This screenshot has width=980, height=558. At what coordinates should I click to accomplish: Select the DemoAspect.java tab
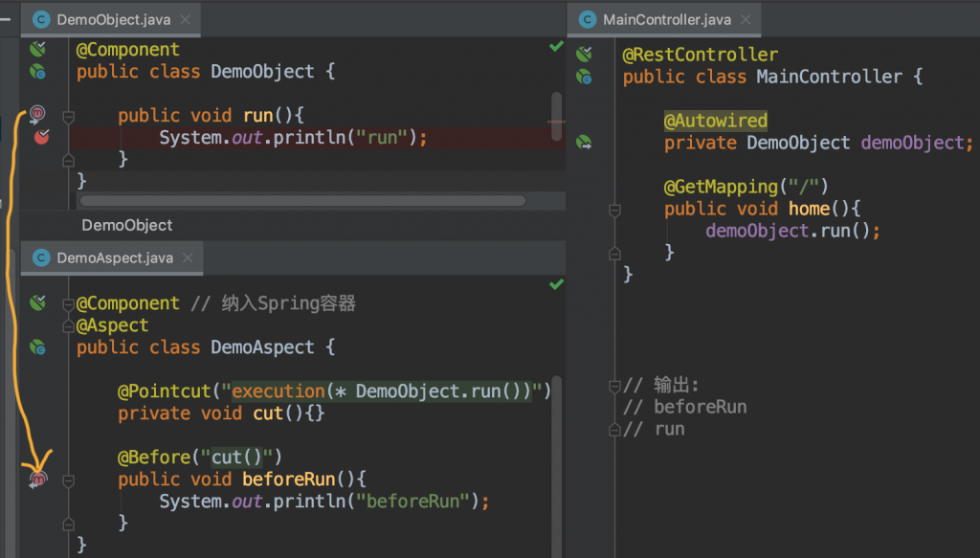[x=115, y=258]
